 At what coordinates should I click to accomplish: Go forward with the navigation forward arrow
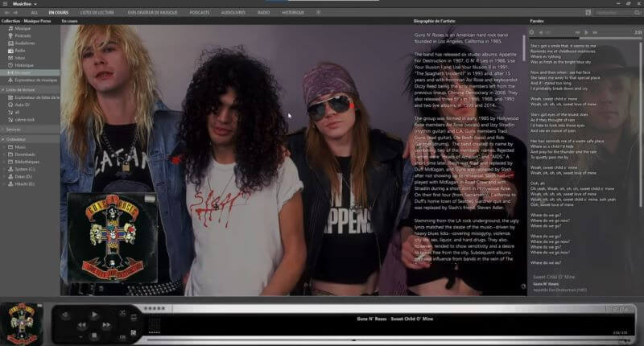[x=15, y=13]
